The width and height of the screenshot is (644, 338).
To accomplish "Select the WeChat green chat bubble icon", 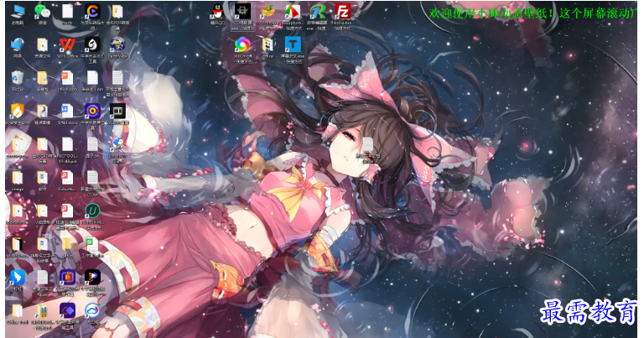I will pyautogui.click(x=42, y=12).
